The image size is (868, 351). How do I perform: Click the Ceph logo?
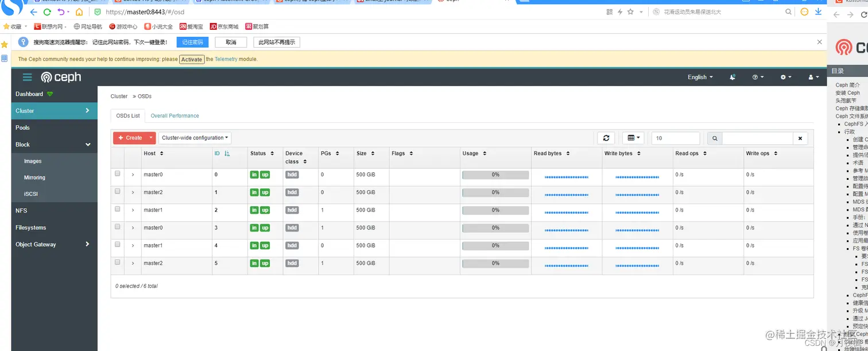point(61,77)
